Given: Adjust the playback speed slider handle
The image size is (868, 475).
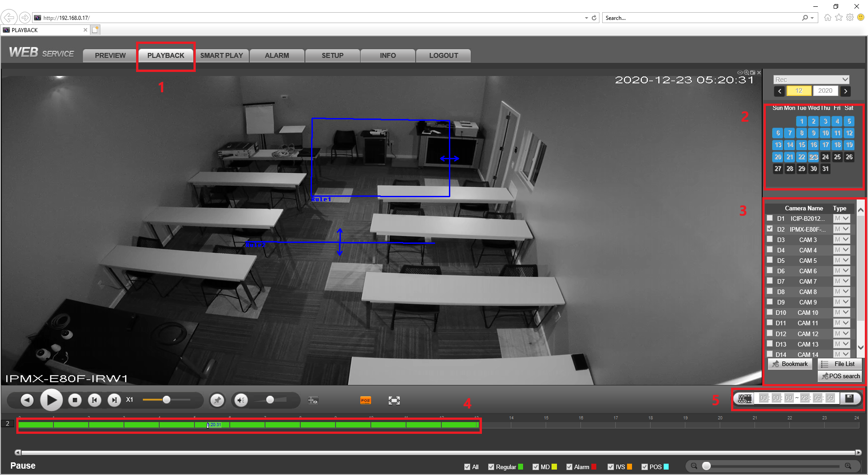Looking at the screenshot, I should click(166, 399).
